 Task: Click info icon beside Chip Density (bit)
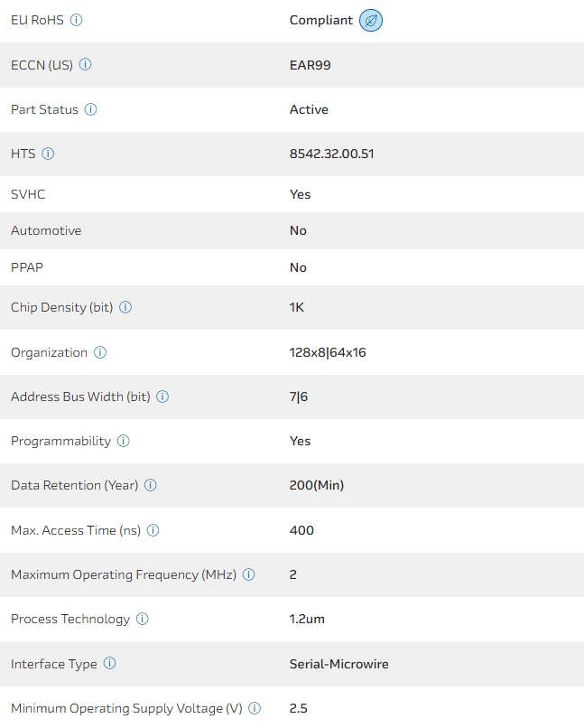point(125,307)
